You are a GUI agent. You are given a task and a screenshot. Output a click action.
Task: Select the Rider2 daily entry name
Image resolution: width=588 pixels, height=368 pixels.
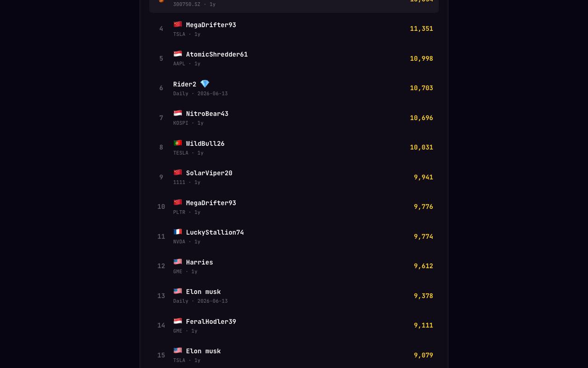pyautogui.click(x=185, y=84)
